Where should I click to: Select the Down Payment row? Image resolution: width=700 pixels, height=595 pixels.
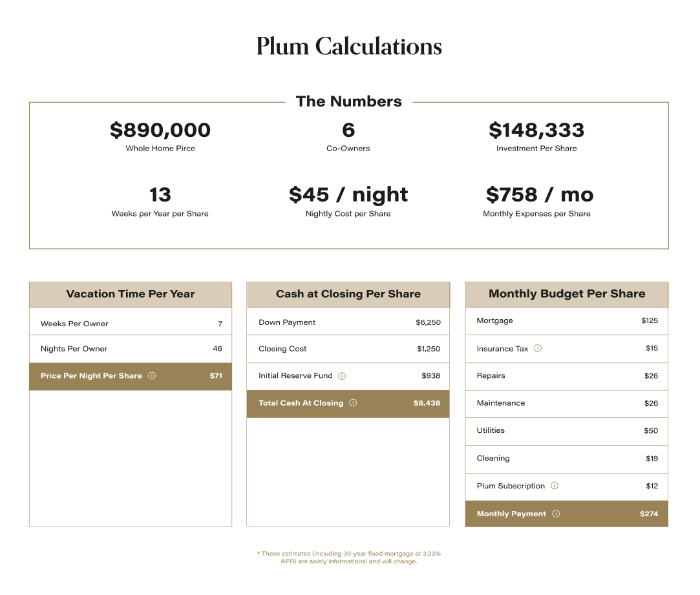pos(348,322)
